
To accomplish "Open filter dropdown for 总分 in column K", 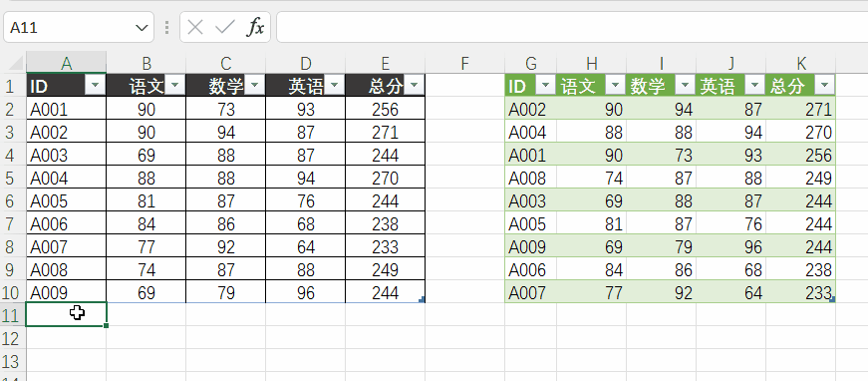I will 824,86.
